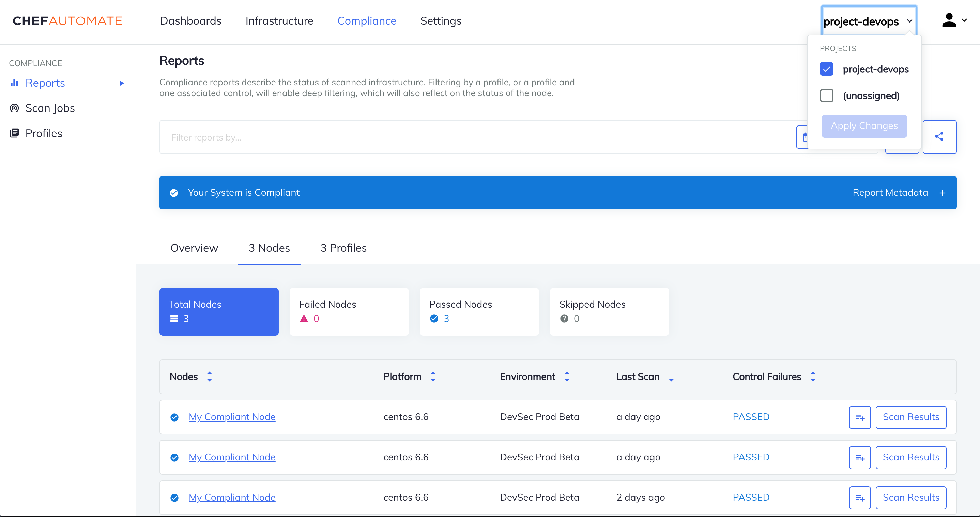Click the Apply Changes button

click(x=864, y=126)
